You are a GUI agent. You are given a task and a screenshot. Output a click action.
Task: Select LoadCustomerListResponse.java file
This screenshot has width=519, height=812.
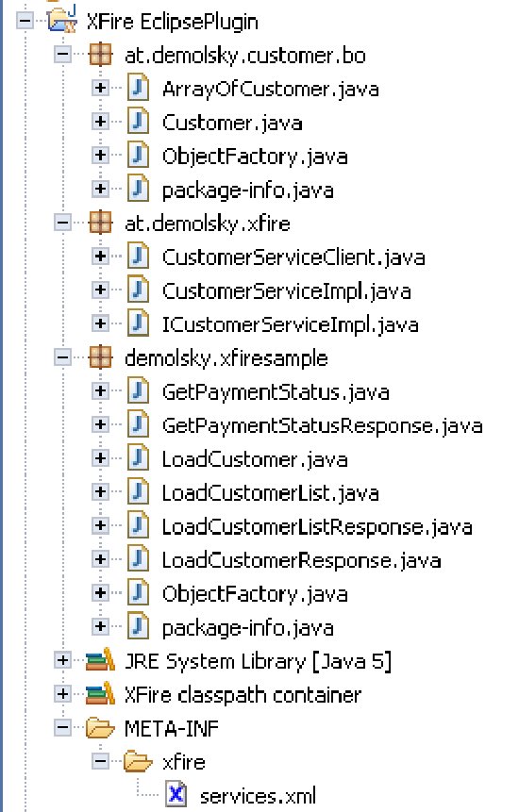point(317,526)
